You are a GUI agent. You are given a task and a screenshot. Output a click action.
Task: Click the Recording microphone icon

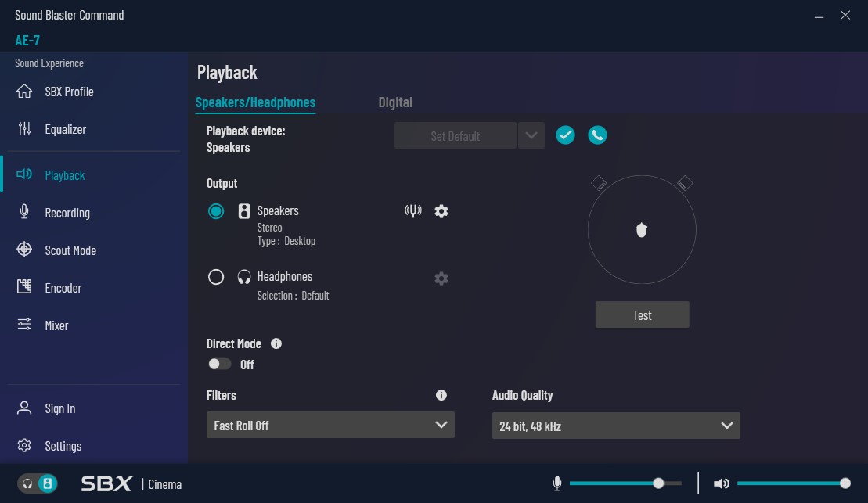pyautogui.click(x=24, y=212)
